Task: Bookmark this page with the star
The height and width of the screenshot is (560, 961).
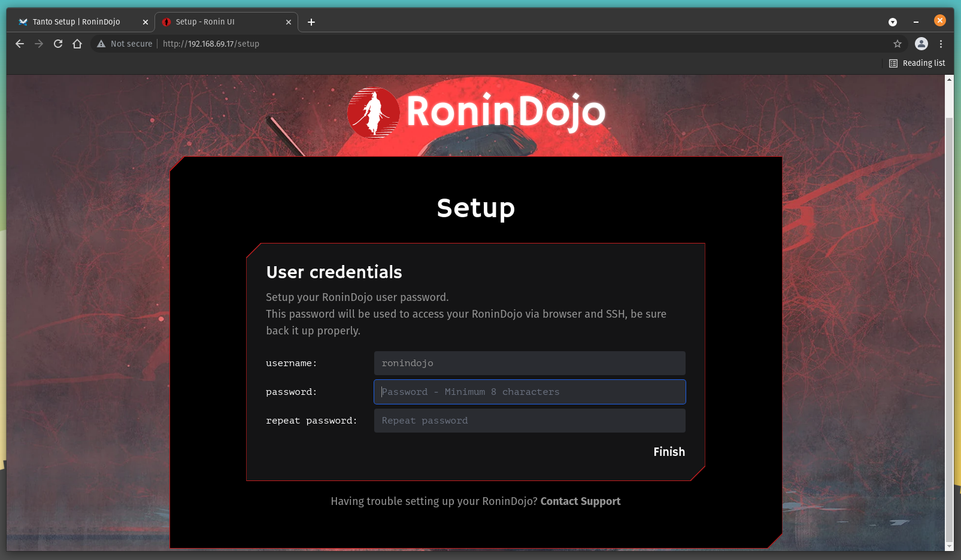Action: coord(897,44)
